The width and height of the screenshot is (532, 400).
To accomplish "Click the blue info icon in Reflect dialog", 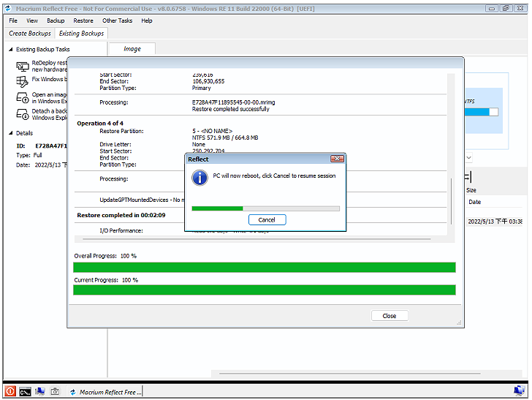I will coord(199,178).
